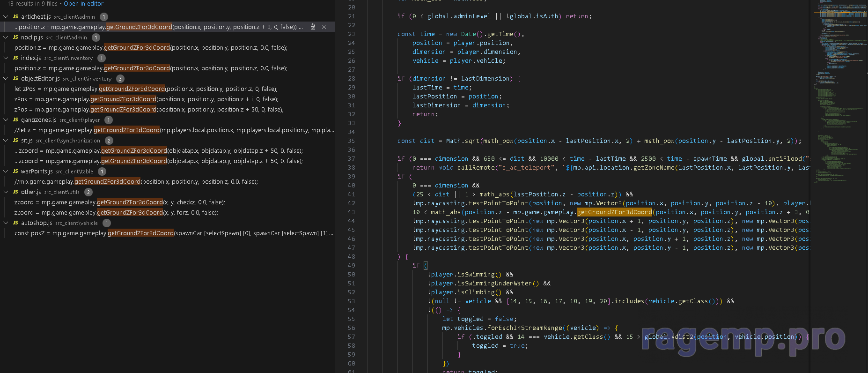Click the JS file icon next to index.js

pyautogui.click(x=15, y=58)
